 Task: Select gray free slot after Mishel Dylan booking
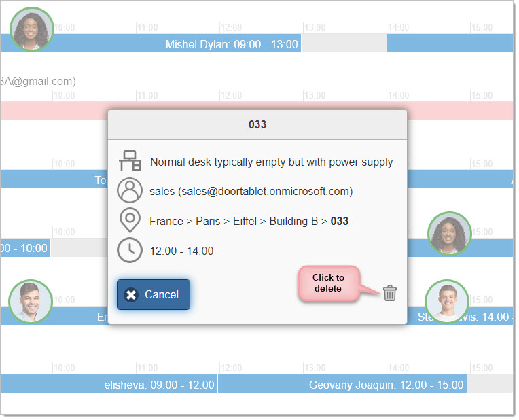pos(344,44)
